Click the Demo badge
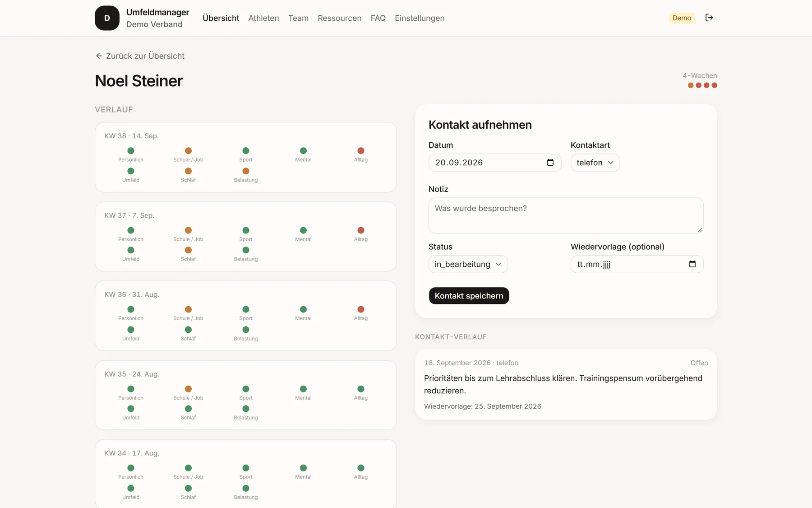Screen dimensions: 812x508 tap(682, 18)
